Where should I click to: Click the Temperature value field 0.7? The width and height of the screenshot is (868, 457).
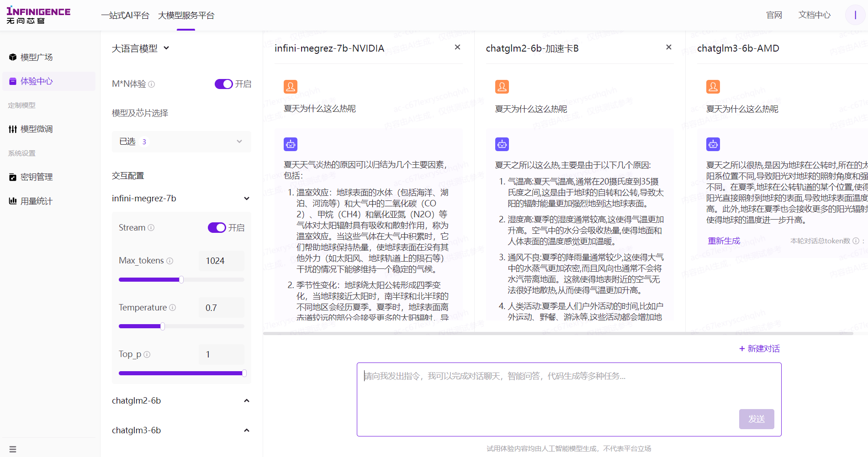(x=222, y=308)
